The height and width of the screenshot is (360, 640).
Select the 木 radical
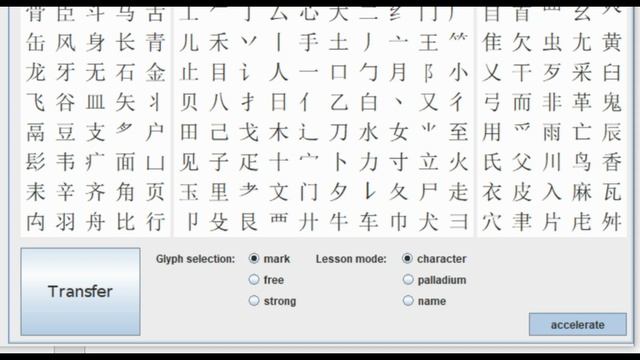pos(279,132)
